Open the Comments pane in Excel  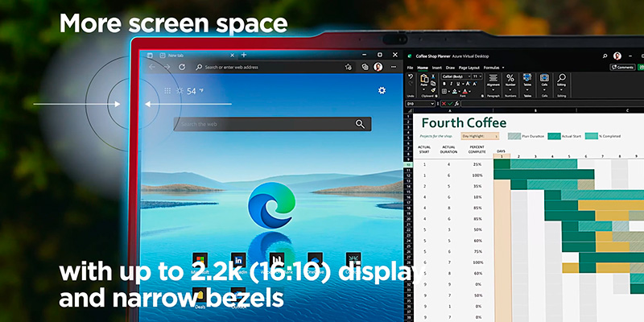point(622,67)
